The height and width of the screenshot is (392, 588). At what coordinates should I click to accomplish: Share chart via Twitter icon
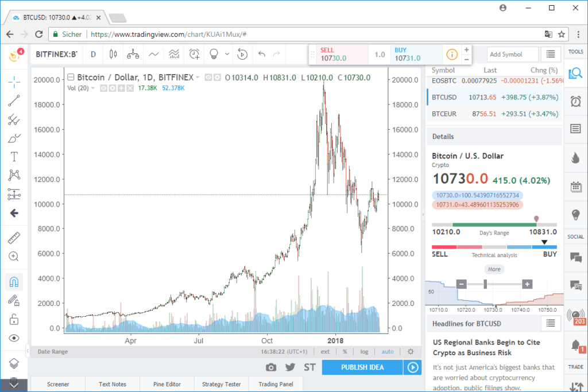[290, 367]
